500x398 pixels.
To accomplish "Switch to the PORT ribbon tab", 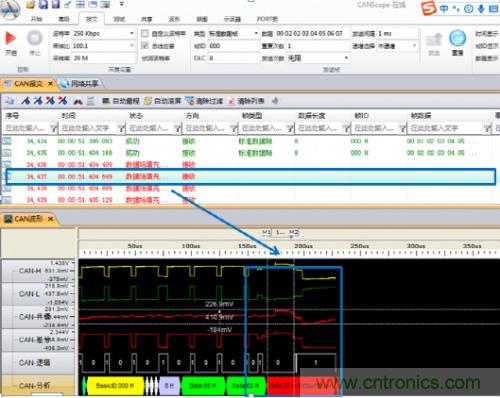I will click(267, 19).
